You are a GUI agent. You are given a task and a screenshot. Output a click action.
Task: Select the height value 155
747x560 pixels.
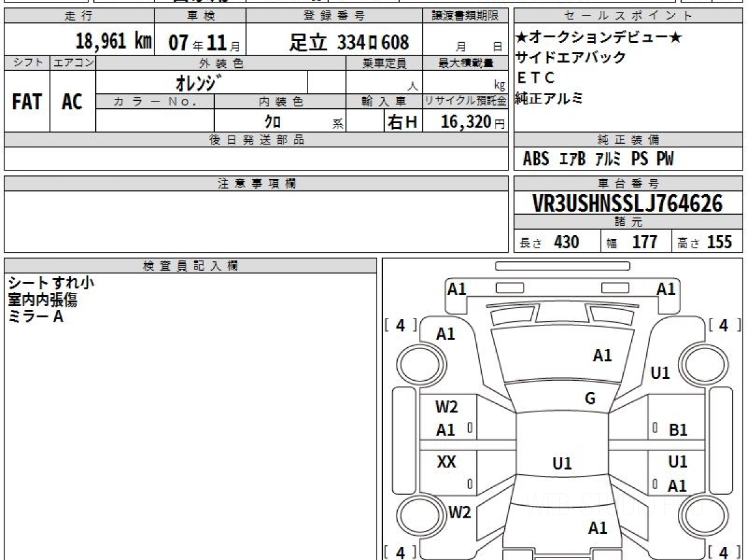(x=719, y=242)
